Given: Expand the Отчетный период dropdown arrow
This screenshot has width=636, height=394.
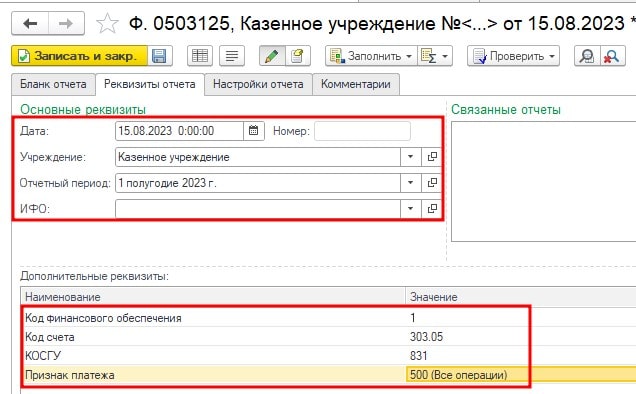Looking at the screenshot, I should pos(410,183).
